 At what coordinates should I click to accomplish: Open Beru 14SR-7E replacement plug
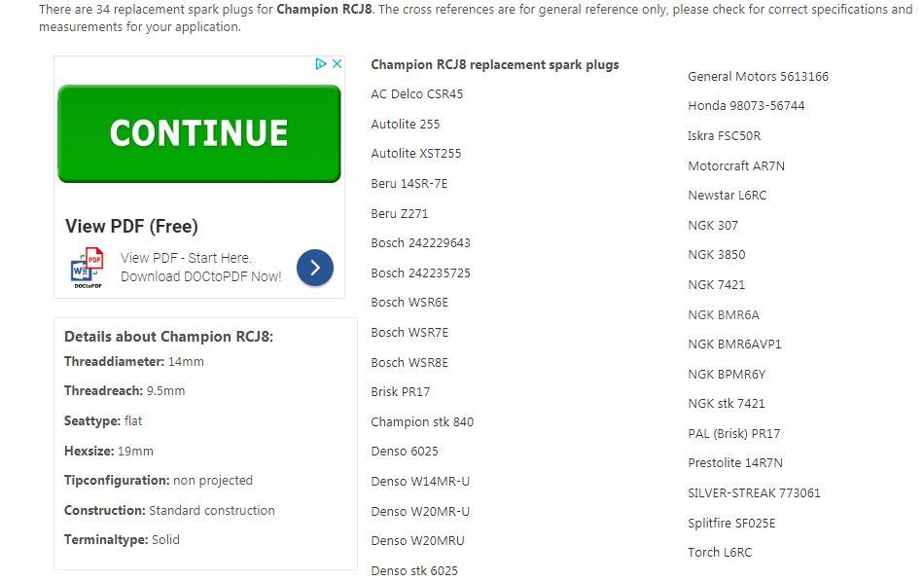click(x=409, y=184)
